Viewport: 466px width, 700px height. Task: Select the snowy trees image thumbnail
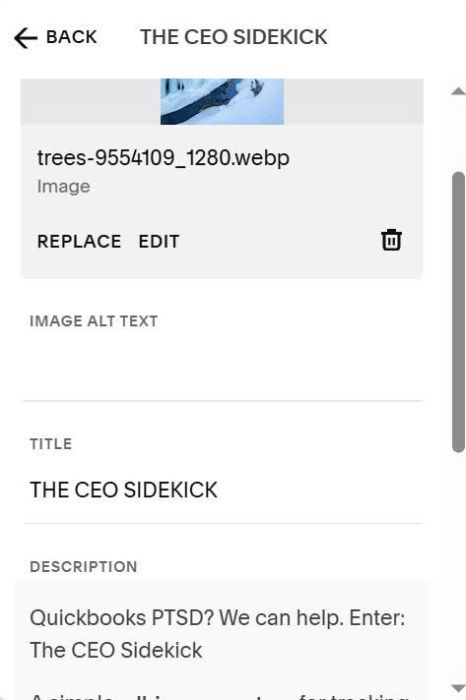222,102
